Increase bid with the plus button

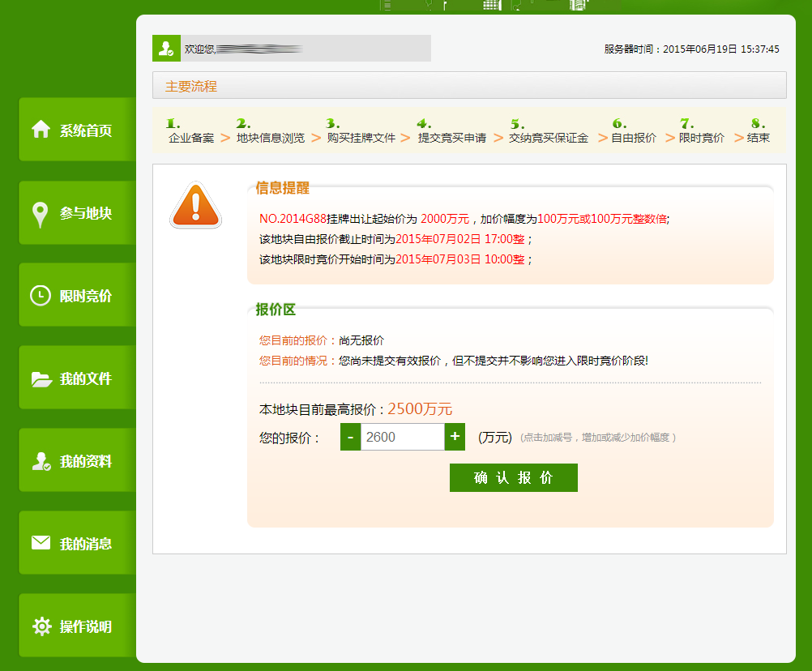click(x=455, y=437)
